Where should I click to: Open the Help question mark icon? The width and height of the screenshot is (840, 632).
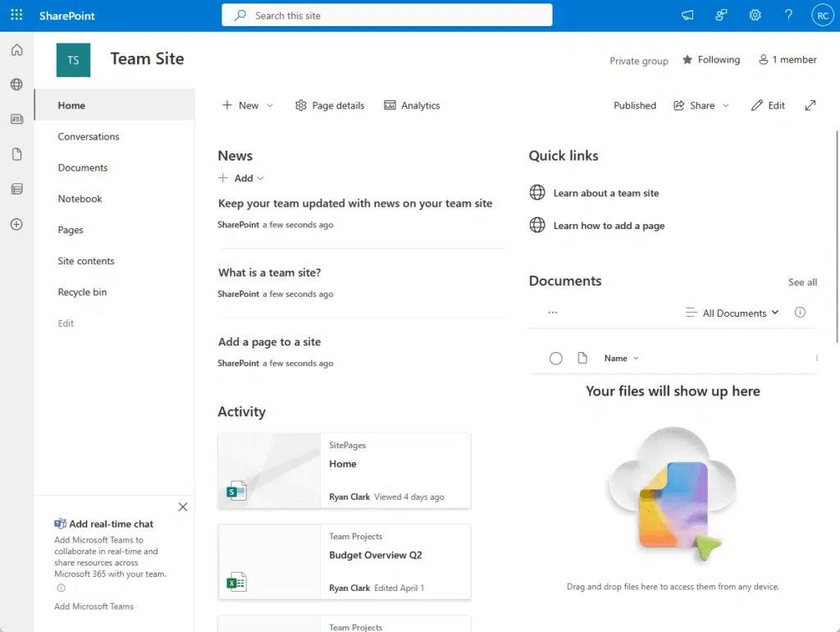(788, 15)
